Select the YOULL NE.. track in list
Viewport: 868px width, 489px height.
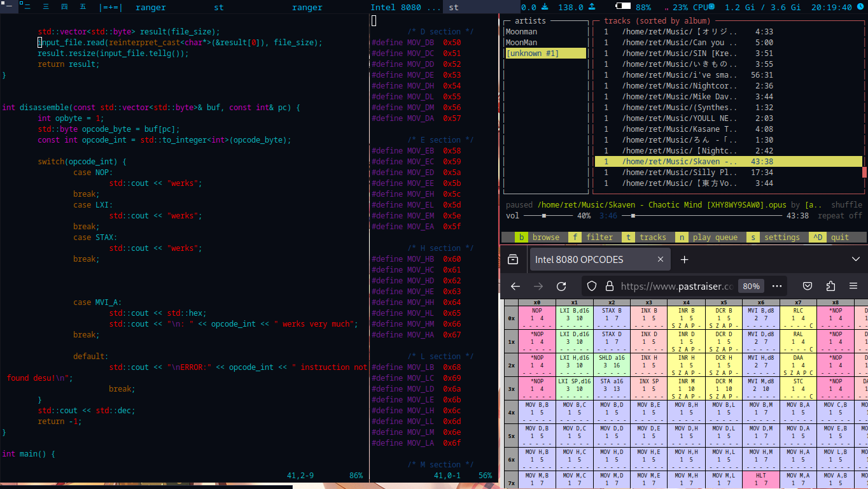click(729, 118)
